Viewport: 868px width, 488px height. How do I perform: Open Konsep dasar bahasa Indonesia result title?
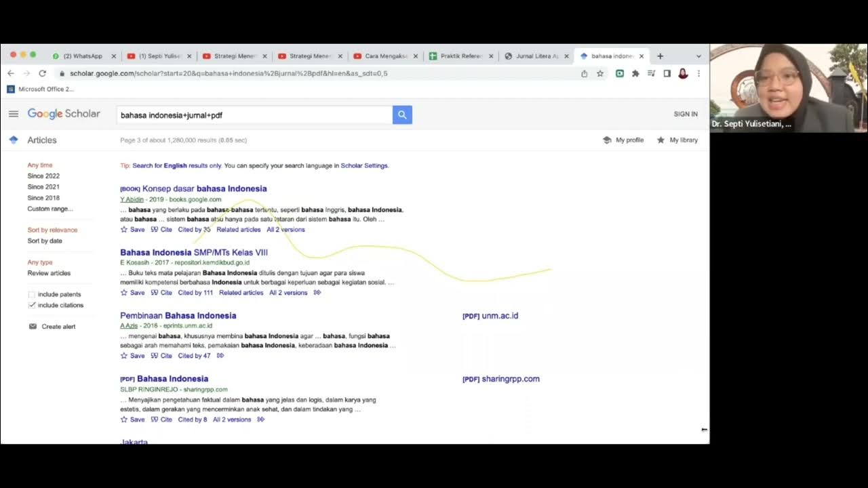coord(204,188)
